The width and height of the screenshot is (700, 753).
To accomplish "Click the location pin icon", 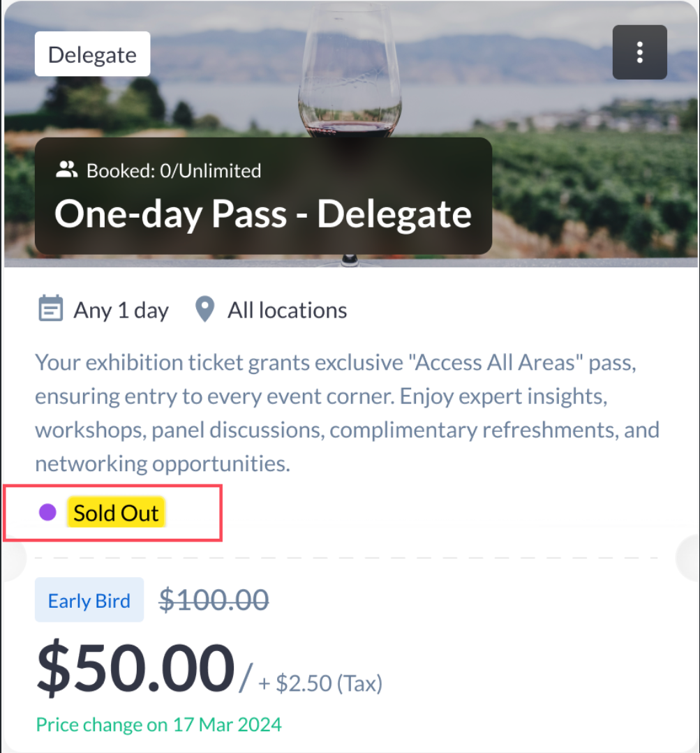I will point(204,309).
